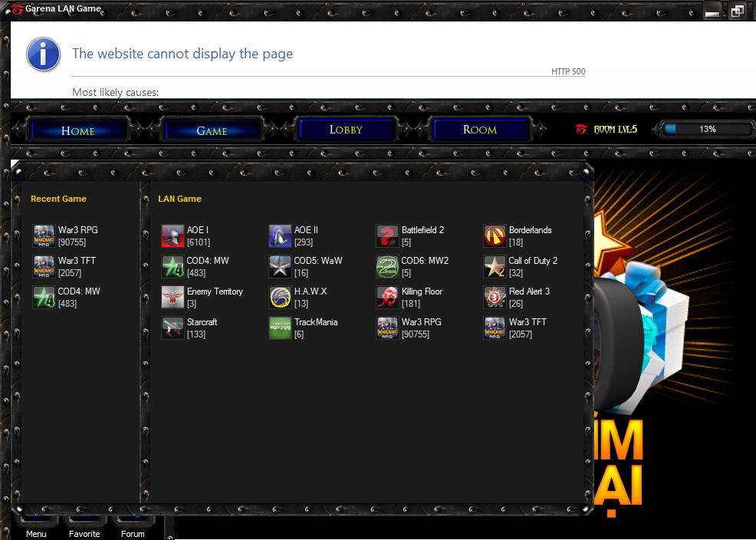Restore down the Garena window

[x=737, y=11]
